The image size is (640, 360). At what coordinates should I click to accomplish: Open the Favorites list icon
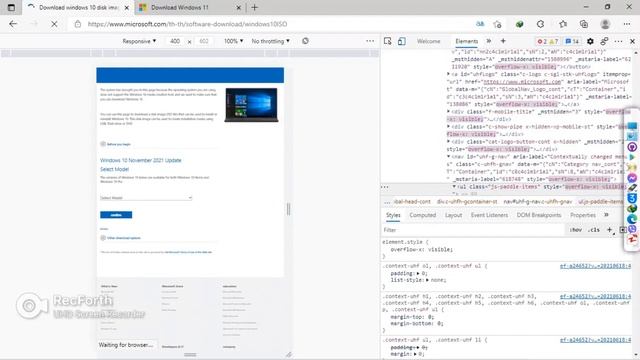(x=563, y=24)
